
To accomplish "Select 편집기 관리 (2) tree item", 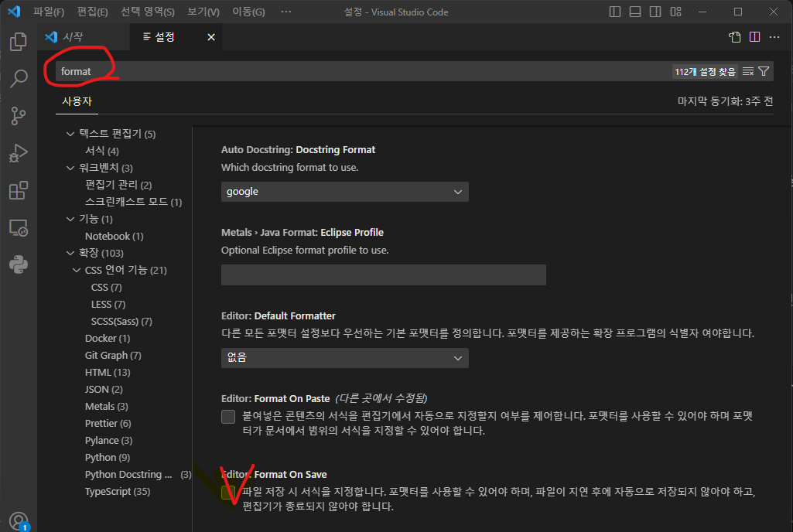I will click(118, 185).
